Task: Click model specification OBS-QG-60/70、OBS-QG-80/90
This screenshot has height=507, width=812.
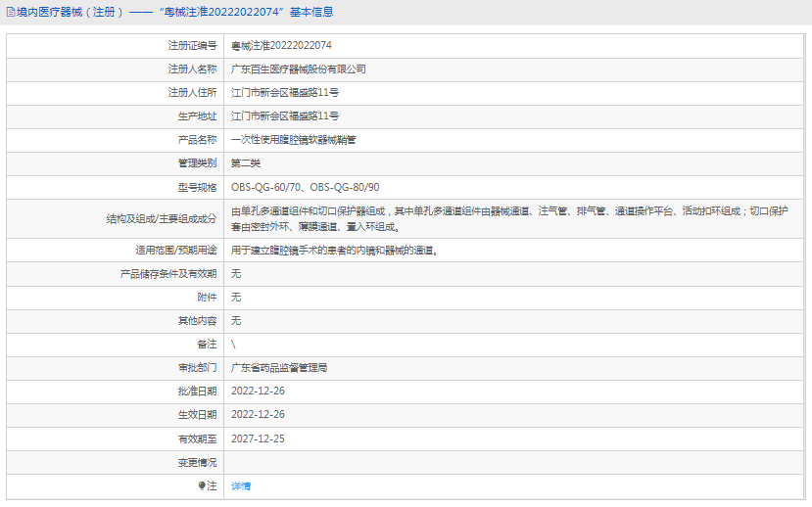Action: pyautogui.click(x=305, y=187)
